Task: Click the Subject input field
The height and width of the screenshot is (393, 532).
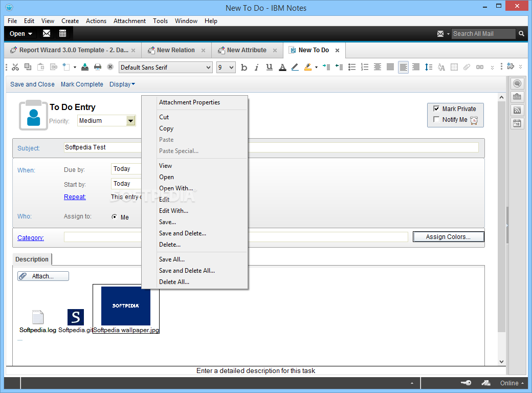Action: (272, 147)
